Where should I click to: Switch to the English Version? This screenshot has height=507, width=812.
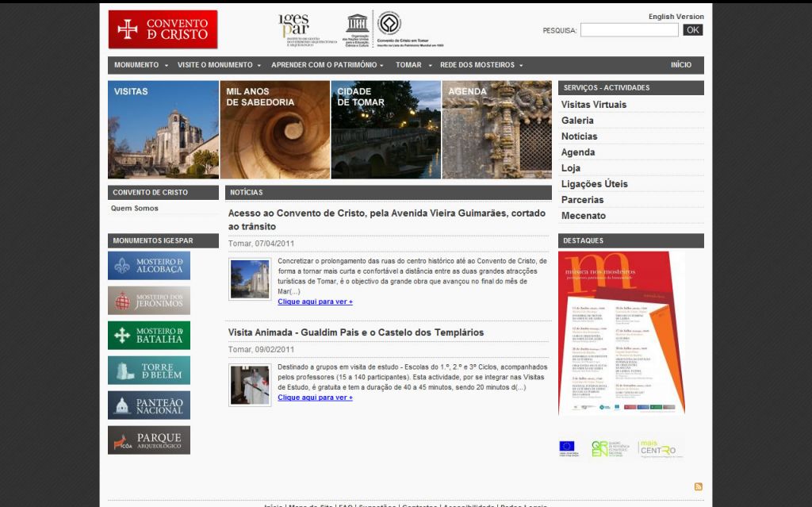pos(676,17)
